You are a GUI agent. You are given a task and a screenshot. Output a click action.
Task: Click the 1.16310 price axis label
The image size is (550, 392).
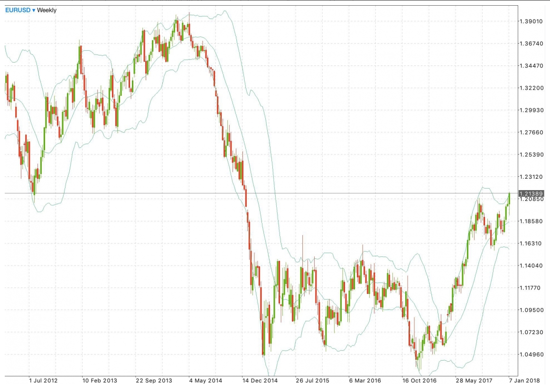(531, 243)
